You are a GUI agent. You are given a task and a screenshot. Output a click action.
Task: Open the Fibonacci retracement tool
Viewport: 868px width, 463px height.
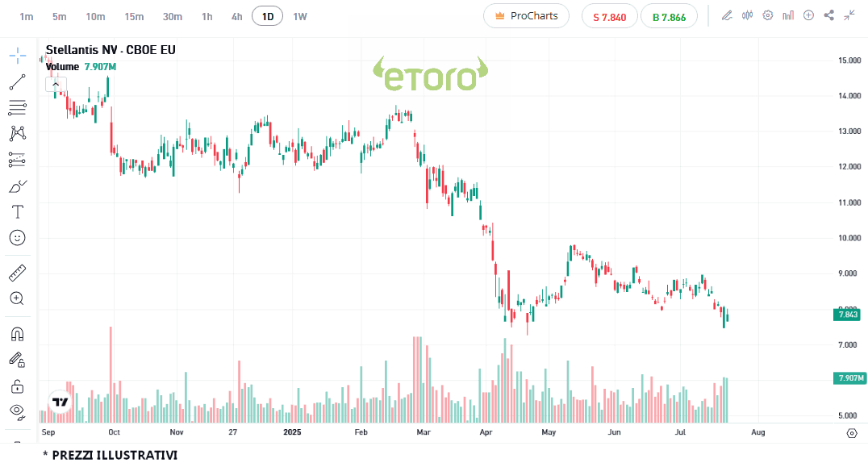pos(17,107)
